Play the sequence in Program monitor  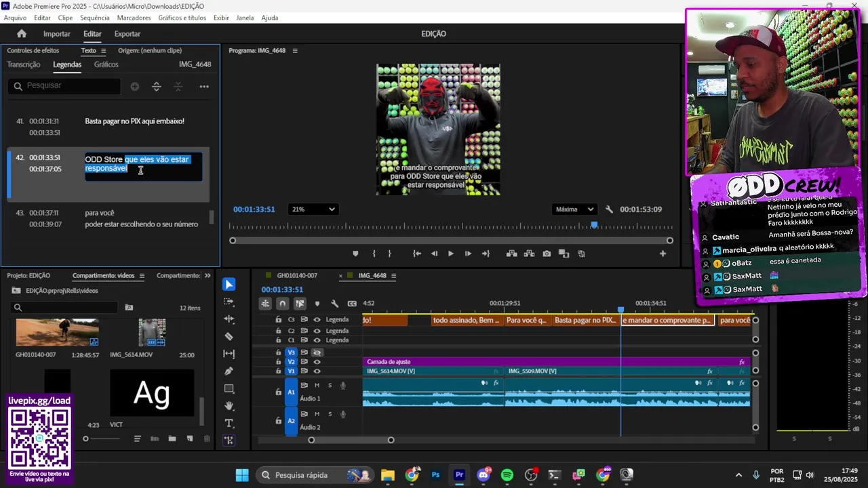click(451, 253)
